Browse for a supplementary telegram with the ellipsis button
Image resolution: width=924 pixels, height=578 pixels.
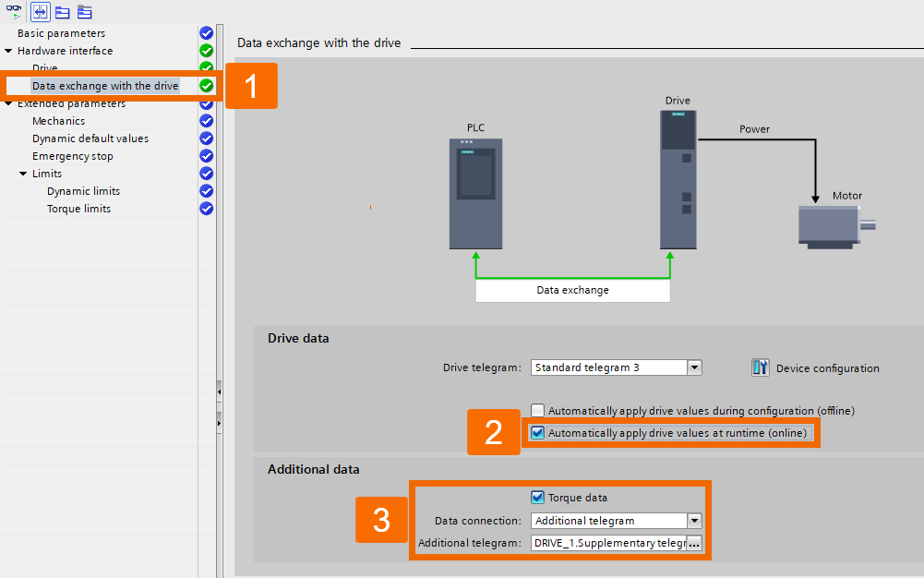696,543
